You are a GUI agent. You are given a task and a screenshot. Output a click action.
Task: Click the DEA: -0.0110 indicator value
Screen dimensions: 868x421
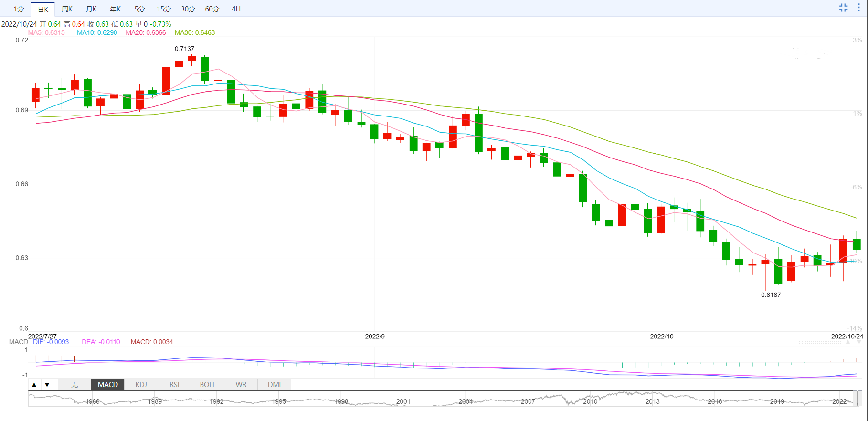click(101, 342)
